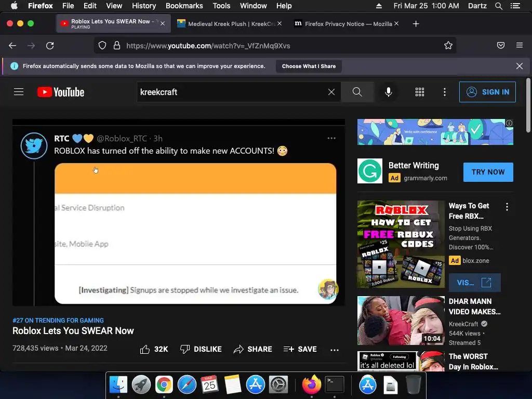Click the SIGN IN button

coord(487,92)
